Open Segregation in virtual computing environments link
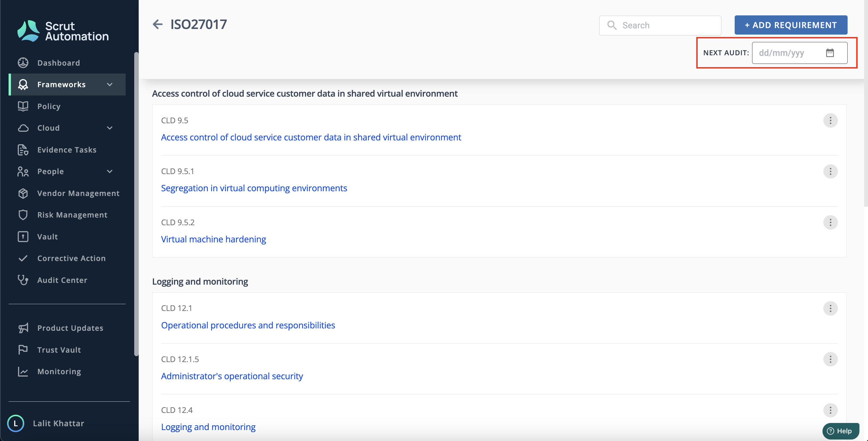868x441 pixels. click(x=254, y=188)
